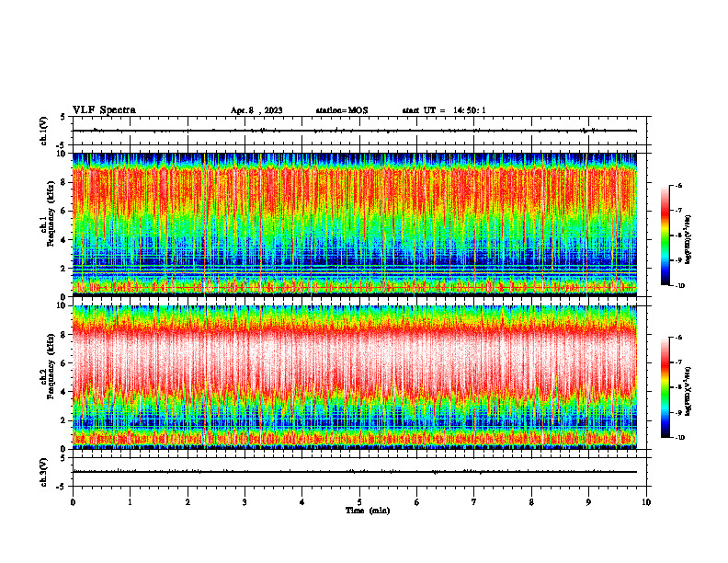Click the "-6" label on ch.2 color scale
The width and height of the screenshot is (728, 563).
tap(678, 338)
